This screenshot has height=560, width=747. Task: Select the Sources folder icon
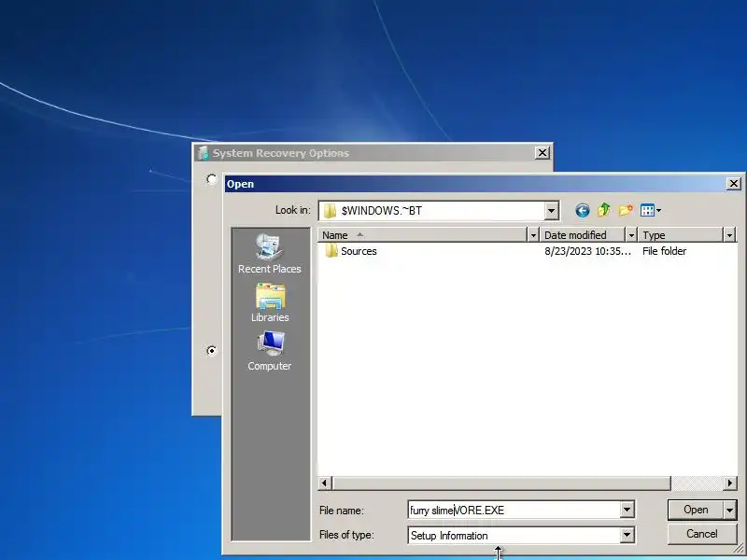point(331,251)
